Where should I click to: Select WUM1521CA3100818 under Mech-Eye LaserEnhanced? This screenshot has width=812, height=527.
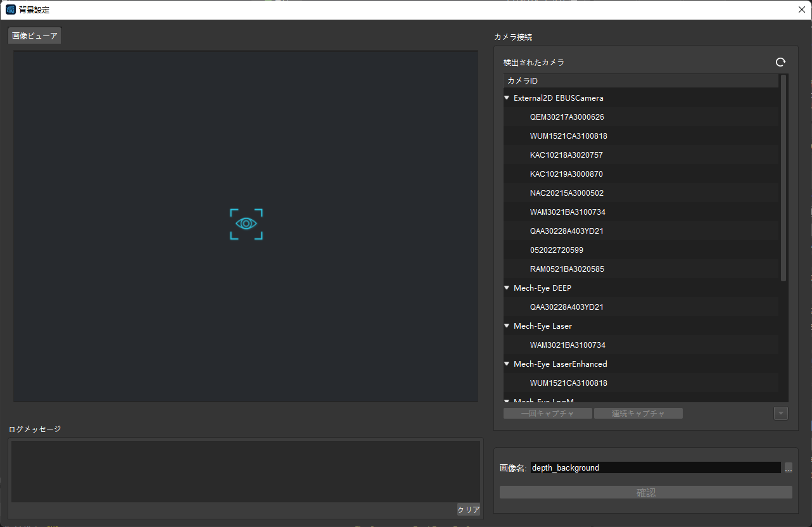tap(641, 383)
